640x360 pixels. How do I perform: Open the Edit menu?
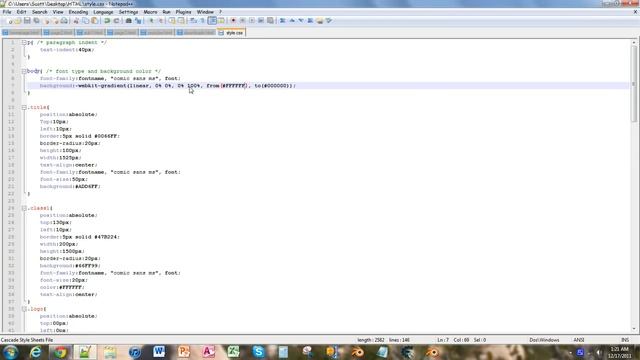click(x=21, y=12)
